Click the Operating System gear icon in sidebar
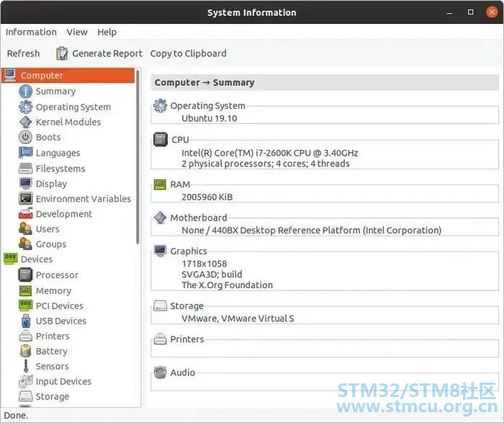The width and height of the screenshot is (504, 423). click(25, 107)
